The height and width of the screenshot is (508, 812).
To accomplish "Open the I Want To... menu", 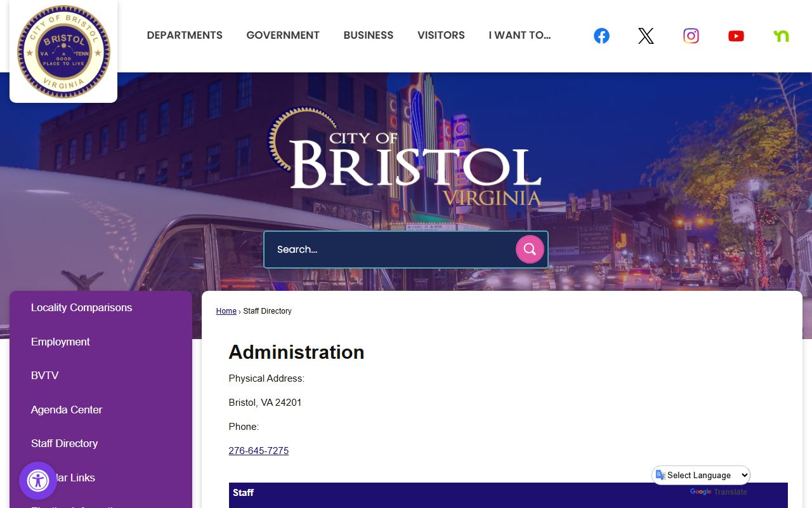I will point(520,36).
